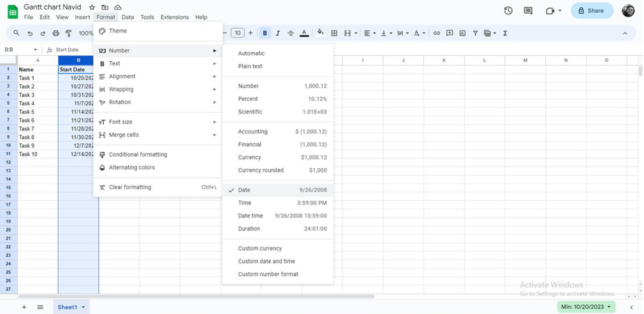Viewport: 644px width, 314px height.
Task: Open Custom date and time option
Action: pyautogui.click(x=278, y=261)
